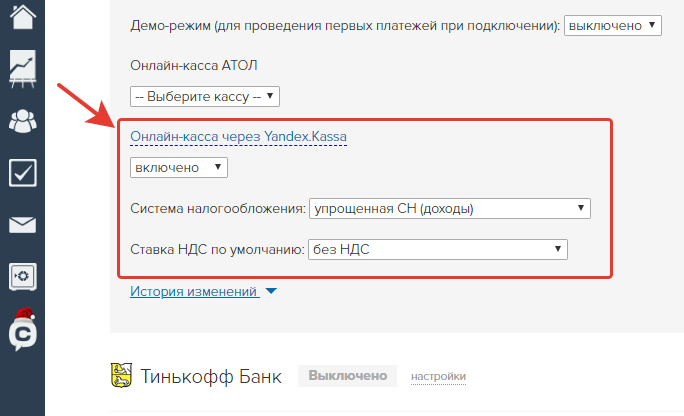The width and height of the screenshot is (684, 416).
Task: Open the safe/finance icon in sidebar
Action: (x=23, y=277)
